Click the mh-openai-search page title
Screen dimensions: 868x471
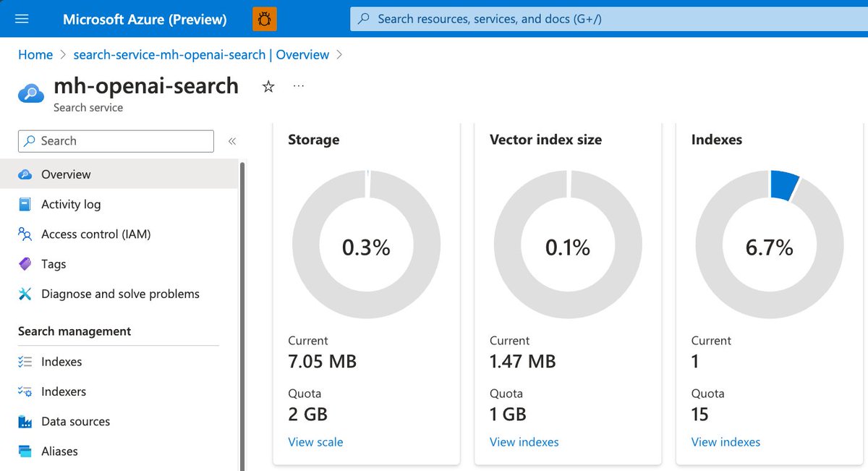146,85
